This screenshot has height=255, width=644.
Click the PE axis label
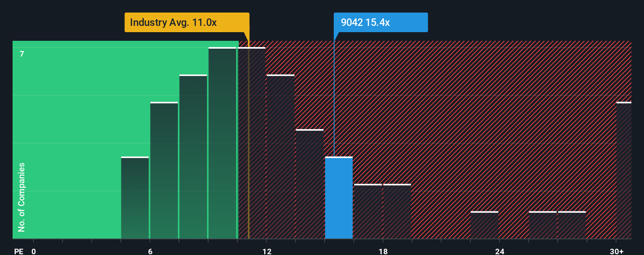[x=19, y=251]
